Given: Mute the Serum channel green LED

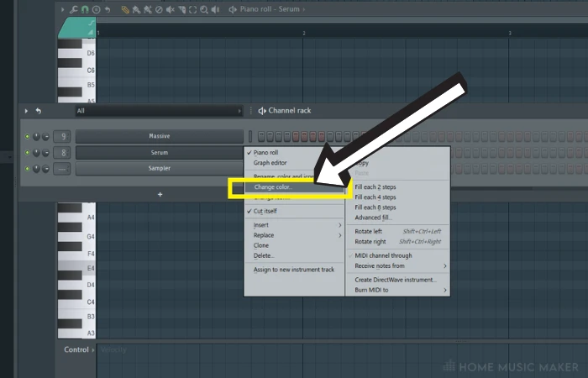Looking at the screenshot, I should 27,153.
